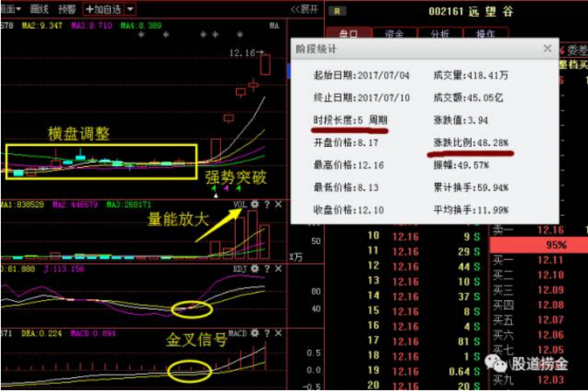588x391 pixels.
Task: Close the MACD indicator panel
Action: (277, 333)
